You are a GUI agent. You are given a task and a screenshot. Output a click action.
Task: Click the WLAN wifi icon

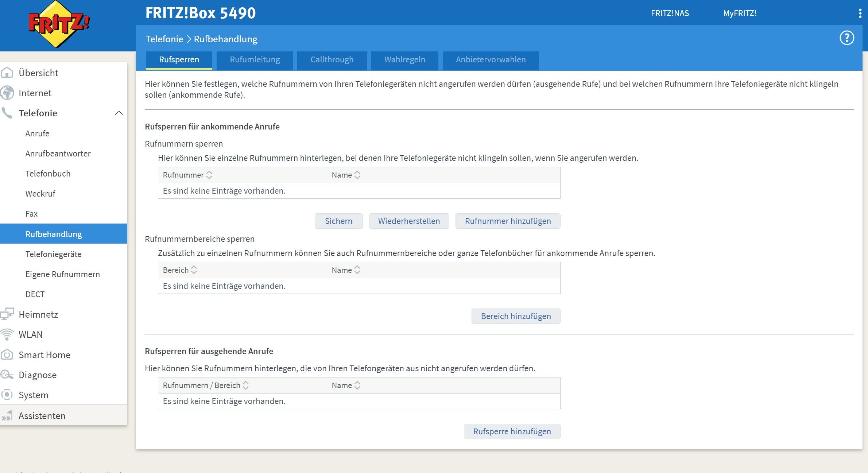[7, 334]
